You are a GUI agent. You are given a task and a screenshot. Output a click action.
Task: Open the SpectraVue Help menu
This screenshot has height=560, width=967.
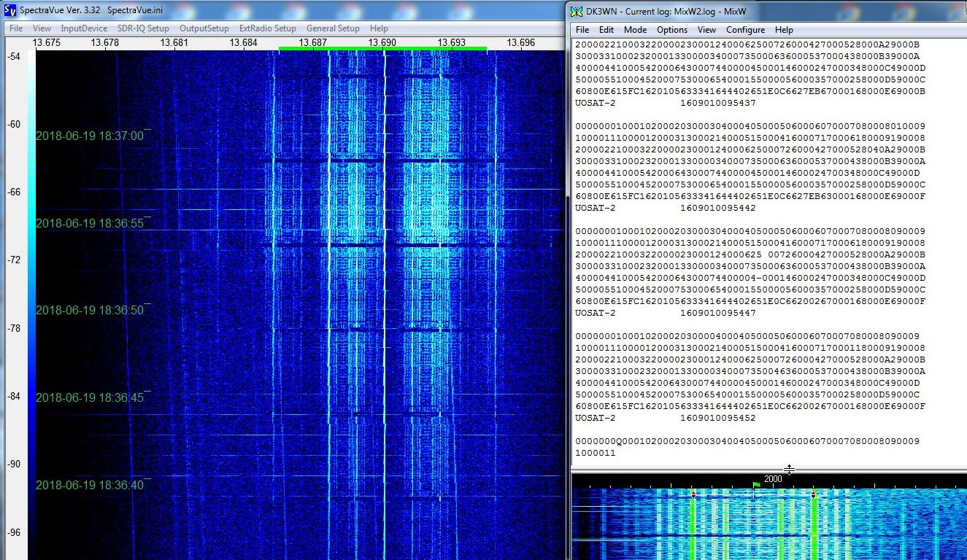(379, 28)
